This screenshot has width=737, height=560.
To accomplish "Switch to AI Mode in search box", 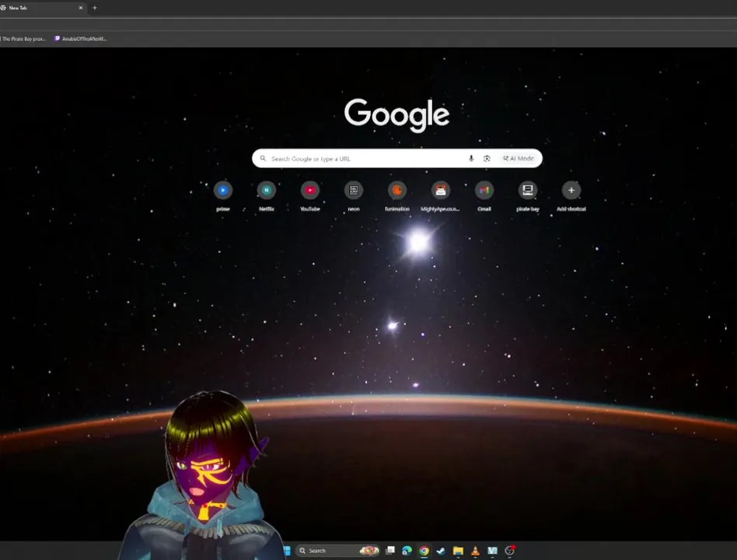I will 519,159.
